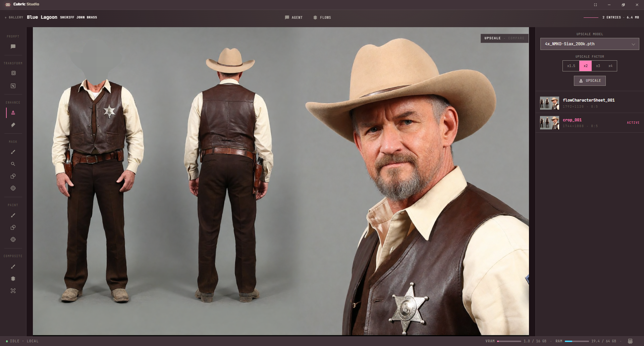Click the crop_001 thumbnail image
644x346 pixels.
[x=549, y=123]
